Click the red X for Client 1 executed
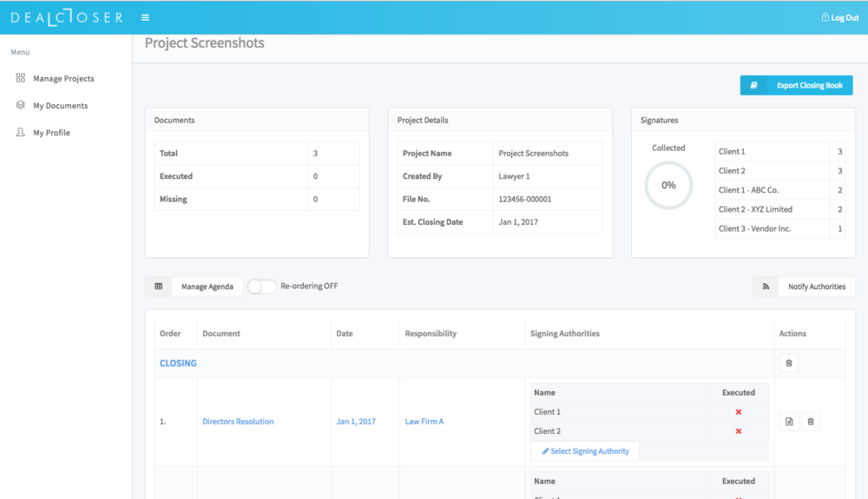Screen dimensions: 868x499 tap(739, 412)
